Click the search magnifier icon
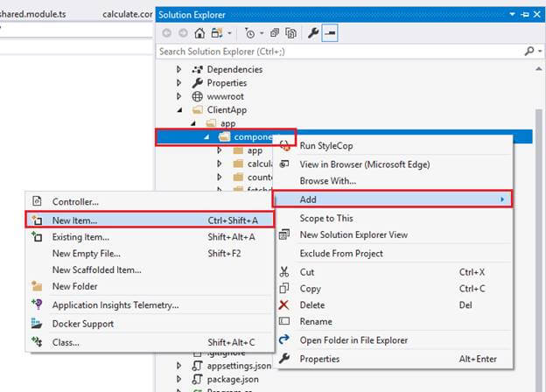Image resolution: width=546 pixels, height=392 pixels. [x=529, y=51]
